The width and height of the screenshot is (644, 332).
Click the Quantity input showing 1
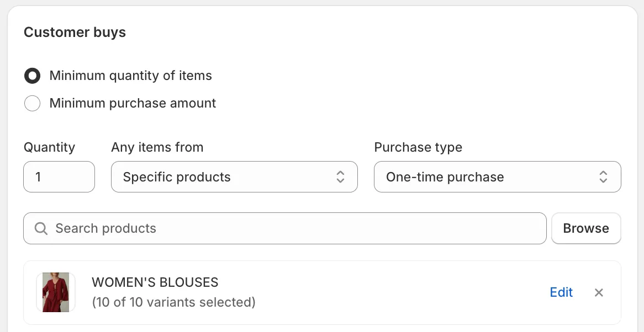click(59, 176)
